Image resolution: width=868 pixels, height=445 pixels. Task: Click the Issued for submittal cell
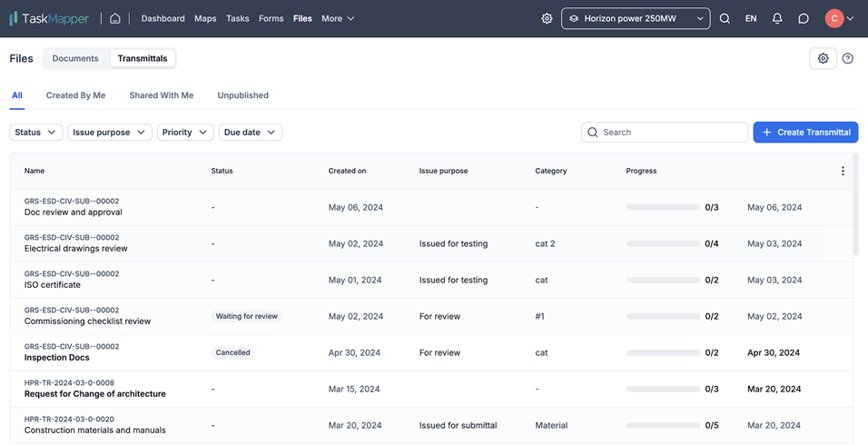coord(458,426)
